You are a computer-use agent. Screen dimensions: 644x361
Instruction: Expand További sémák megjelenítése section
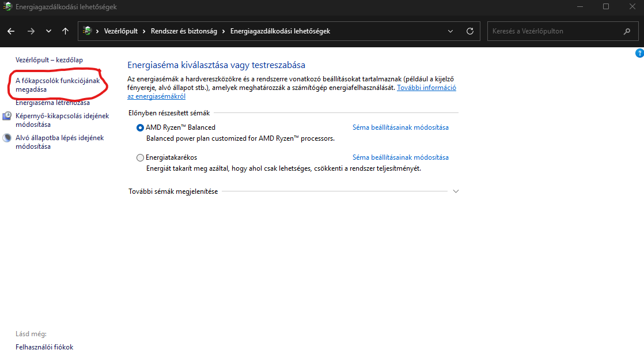click(x=456, y=191)
